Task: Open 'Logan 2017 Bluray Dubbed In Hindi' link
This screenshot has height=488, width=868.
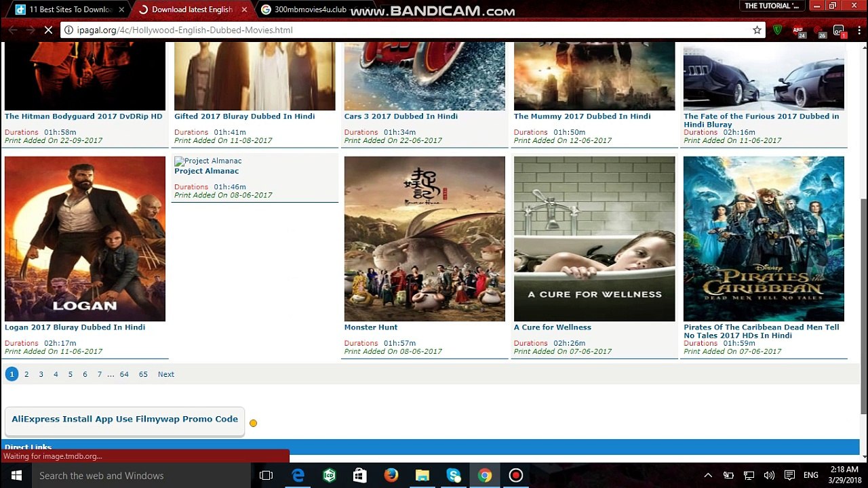Action: pos(75,327)
